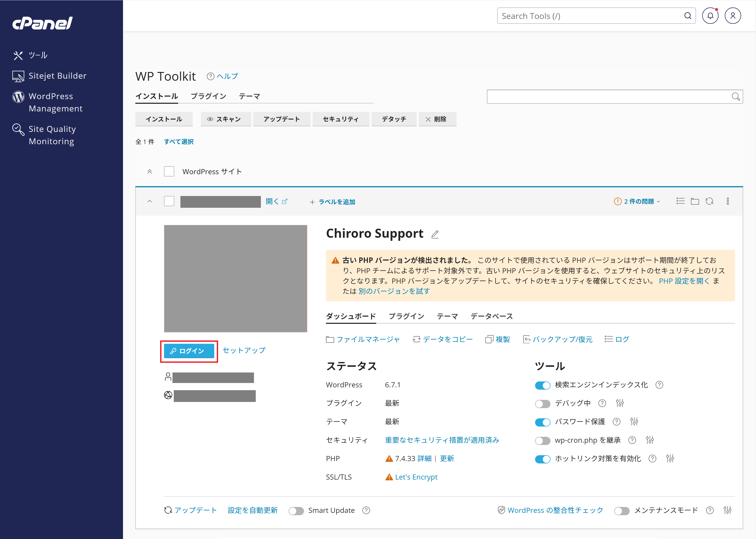This screenshot has width=756, height=539.
Task: Open Sitejet Builder in the sidebar
Action: 49,76
